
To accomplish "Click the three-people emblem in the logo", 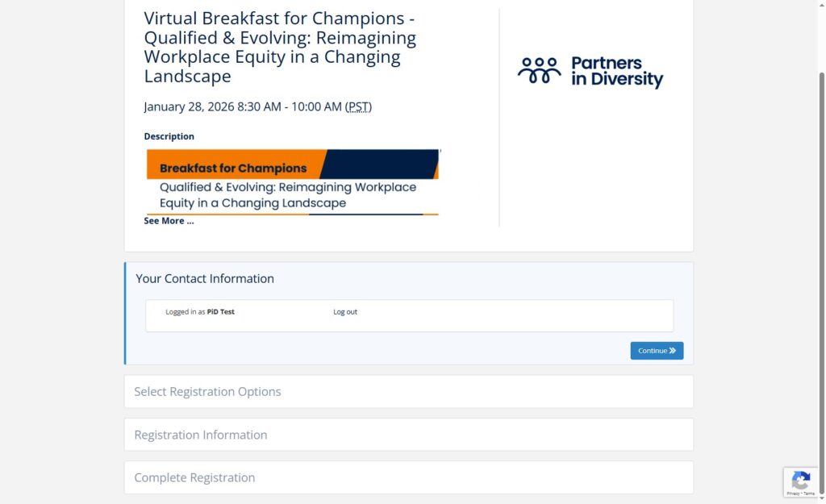I will point(539,71).
